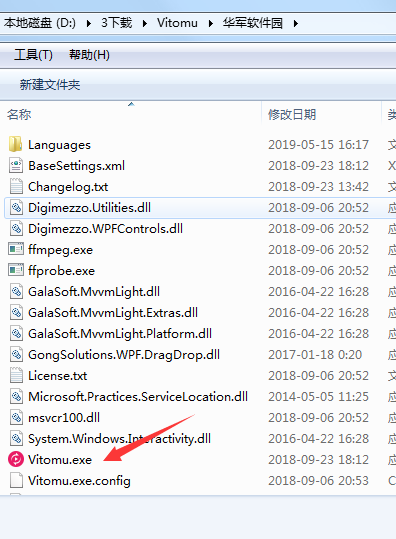Select the BaseSettings.xml file name
This screenshot has height=539, width=396.
[76, 166]
